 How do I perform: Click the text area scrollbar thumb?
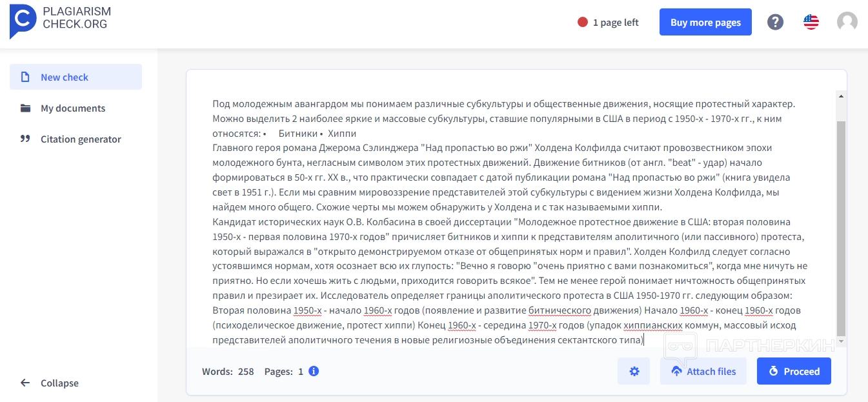[840, 226]
